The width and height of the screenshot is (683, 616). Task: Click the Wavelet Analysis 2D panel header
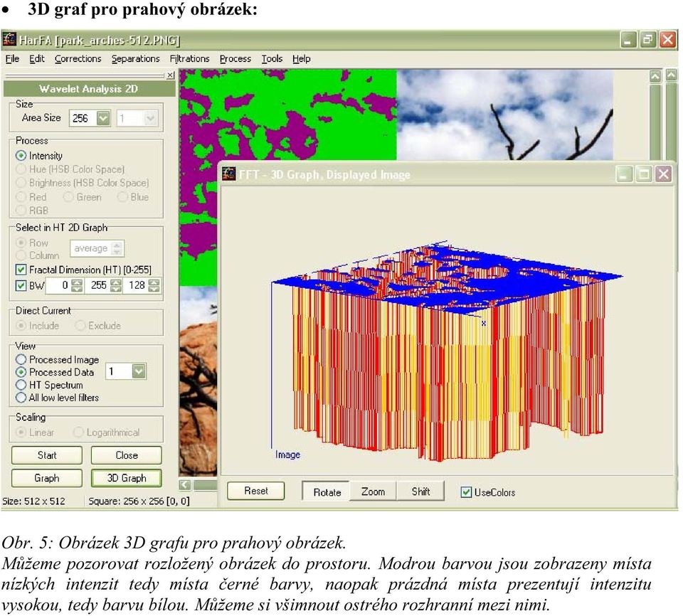pyautogui.click(x=89, y=89)
